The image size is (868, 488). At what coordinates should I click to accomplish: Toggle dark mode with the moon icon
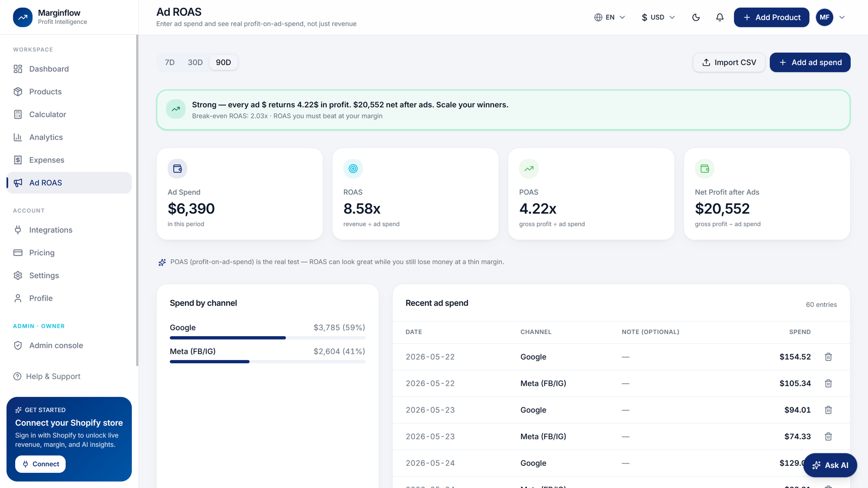pyautogui.click(x=696, y=17)
